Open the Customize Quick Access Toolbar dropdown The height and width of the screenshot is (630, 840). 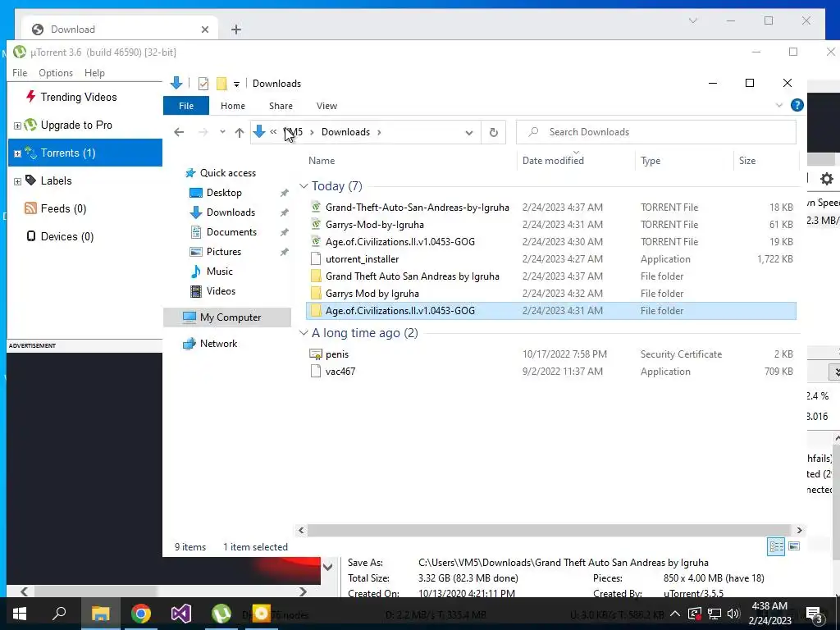pyautogui.click(x=236, y=84)
